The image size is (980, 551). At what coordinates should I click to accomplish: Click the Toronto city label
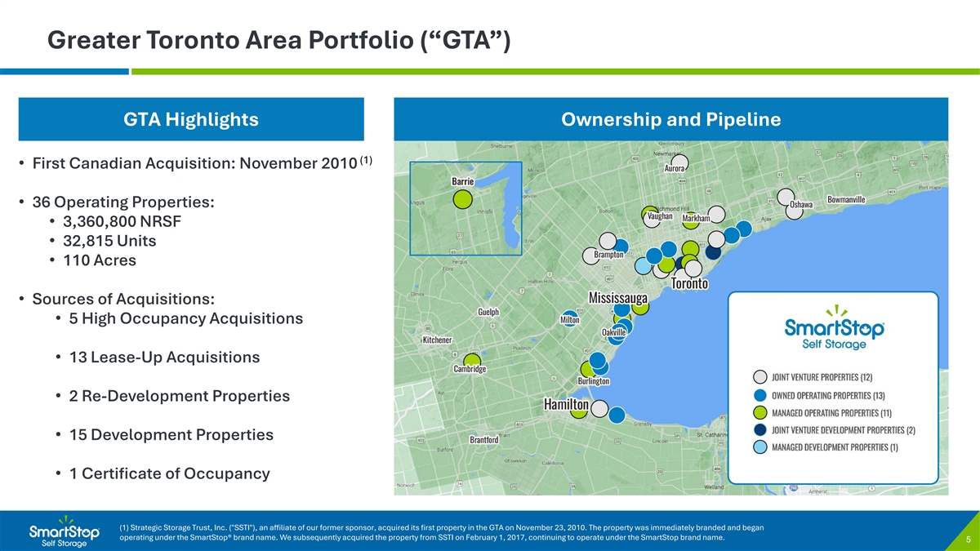pos(689,284)
